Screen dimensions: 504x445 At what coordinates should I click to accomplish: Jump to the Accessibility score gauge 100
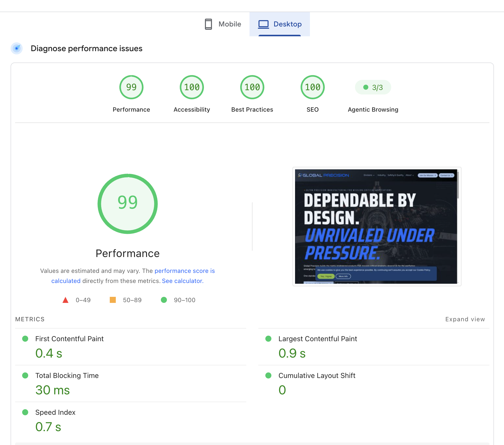[x=192, y=87]
